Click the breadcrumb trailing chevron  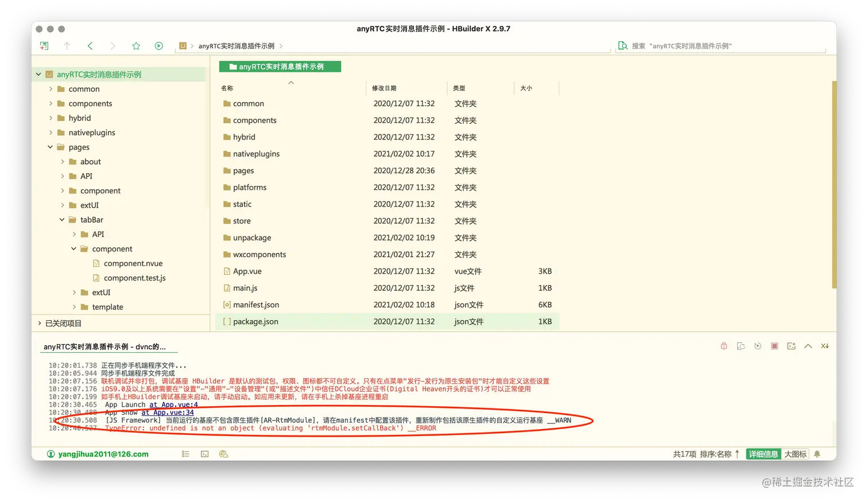(281, 46)
